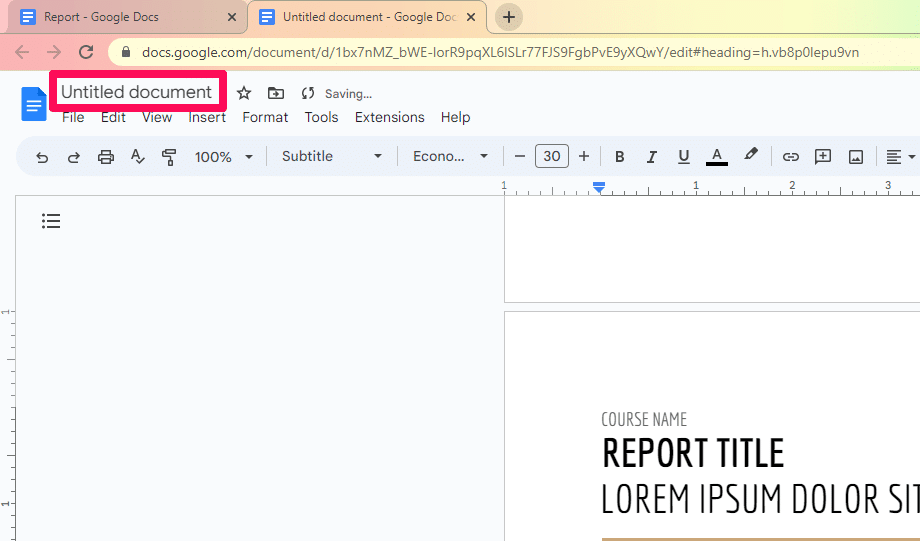Open the highlight color pen tool
Image resolution: width=920 pixels, height=541 pixels.
coord(750,155)
